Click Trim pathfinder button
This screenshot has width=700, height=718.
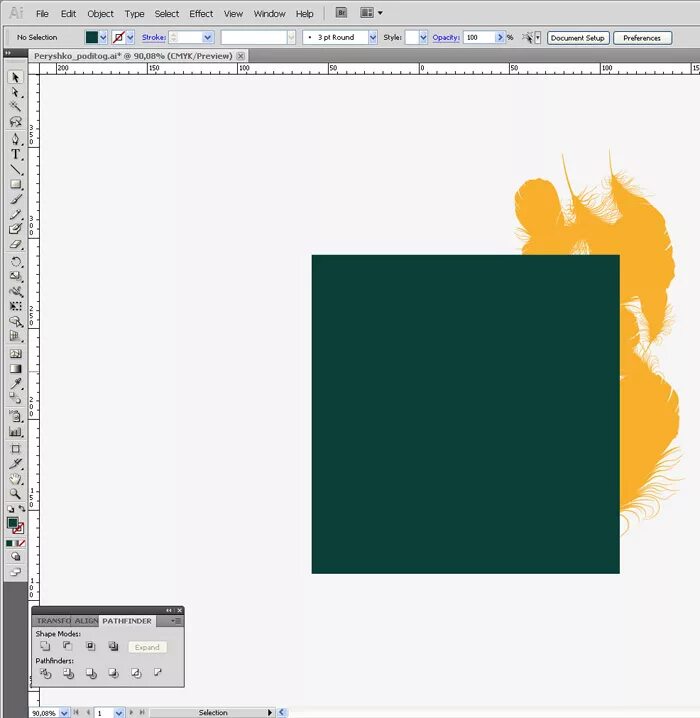(x=68, y=673)
